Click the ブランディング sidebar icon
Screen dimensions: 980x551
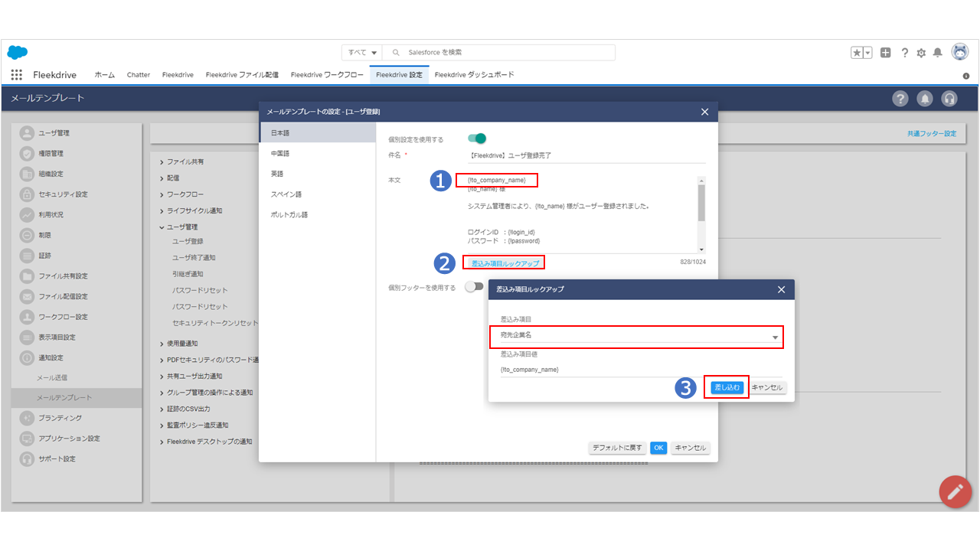(28, 418)
